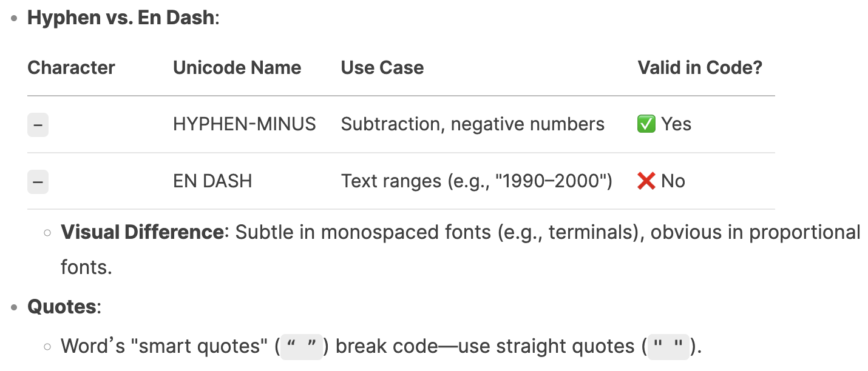Image resolution: width=868 pixels, height=371 pixels.
Task: Click the hollow bullet before Word's smart quotes
Action: pyautogui.click(x=47, y=347)
